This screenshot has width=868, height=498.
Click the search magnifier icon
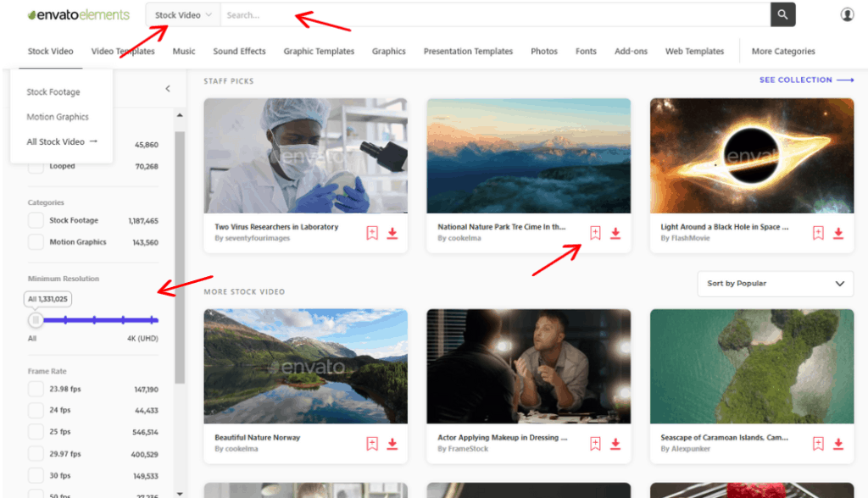point(782,14)
